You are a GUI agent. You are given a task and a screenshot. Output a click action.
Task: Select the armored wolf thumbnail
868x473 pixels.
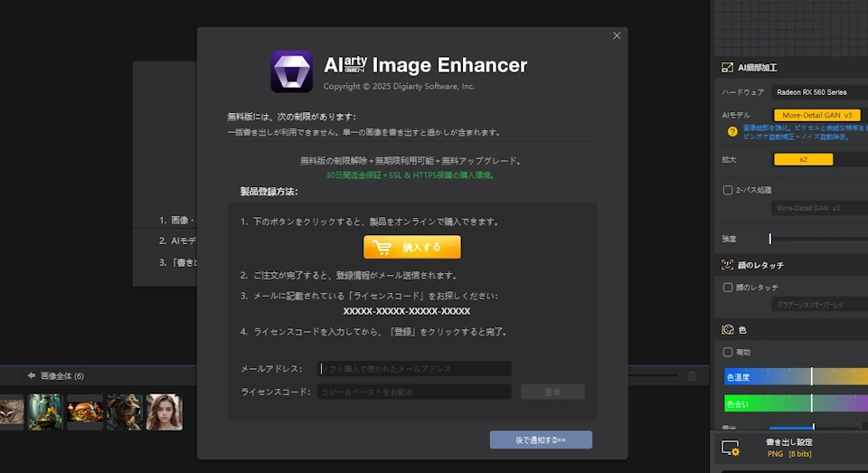tap(125, 412)
